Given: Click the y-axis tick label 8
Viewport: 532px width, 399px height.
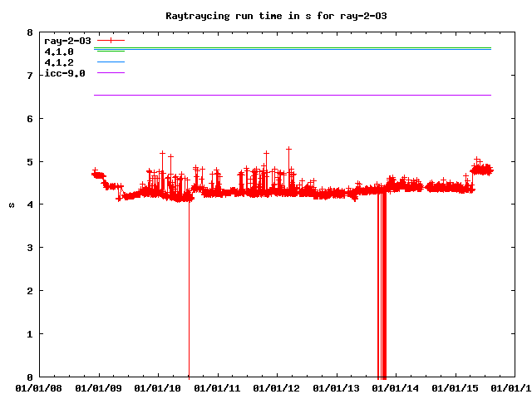Looking at the screenshot, I should [30, 33].
